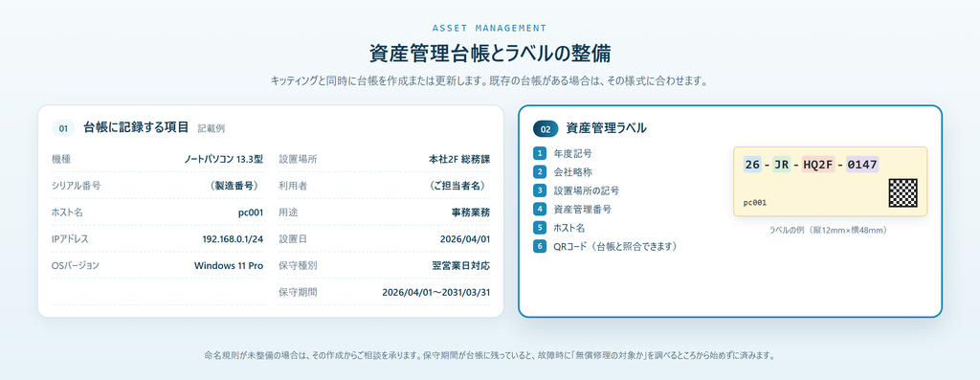Click the OSバージョン field label
The image size is (980, 380).
(76, 266)
